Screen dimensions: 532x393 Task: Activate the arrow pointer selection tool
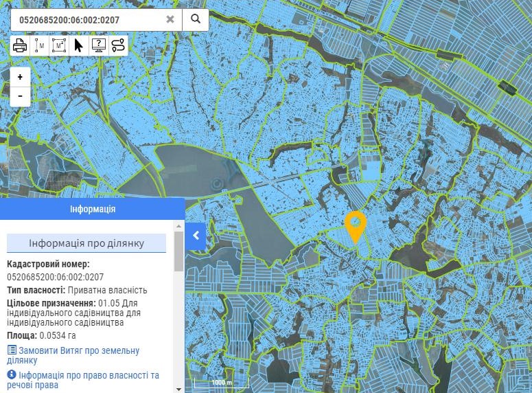point(79,46)
